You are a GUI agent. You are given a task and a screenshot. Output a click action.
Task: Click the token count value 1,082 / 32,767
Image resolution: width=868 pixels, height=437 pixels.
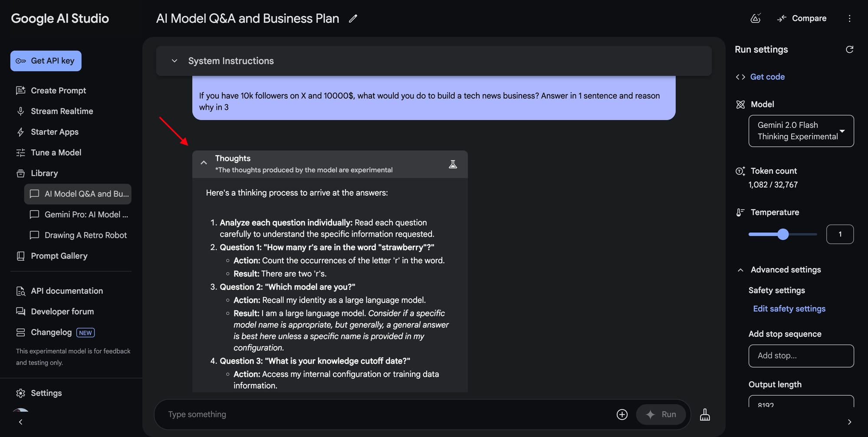773,185
